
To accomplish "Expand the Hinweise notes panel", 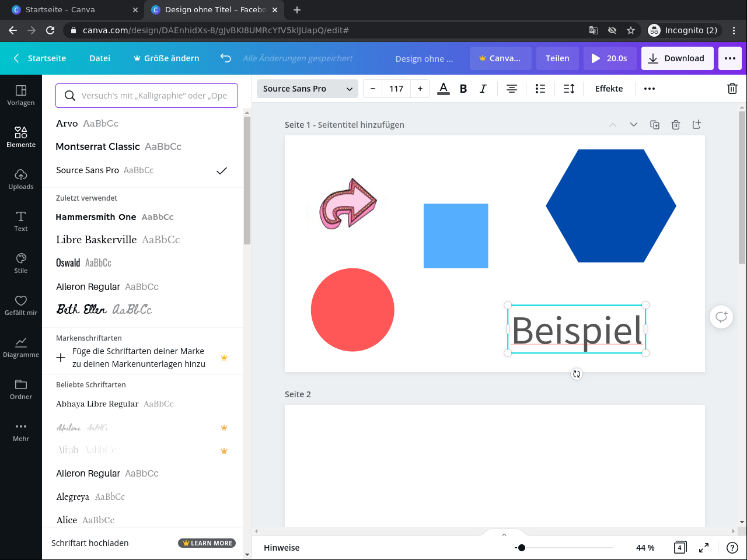I will click(282, 548).
